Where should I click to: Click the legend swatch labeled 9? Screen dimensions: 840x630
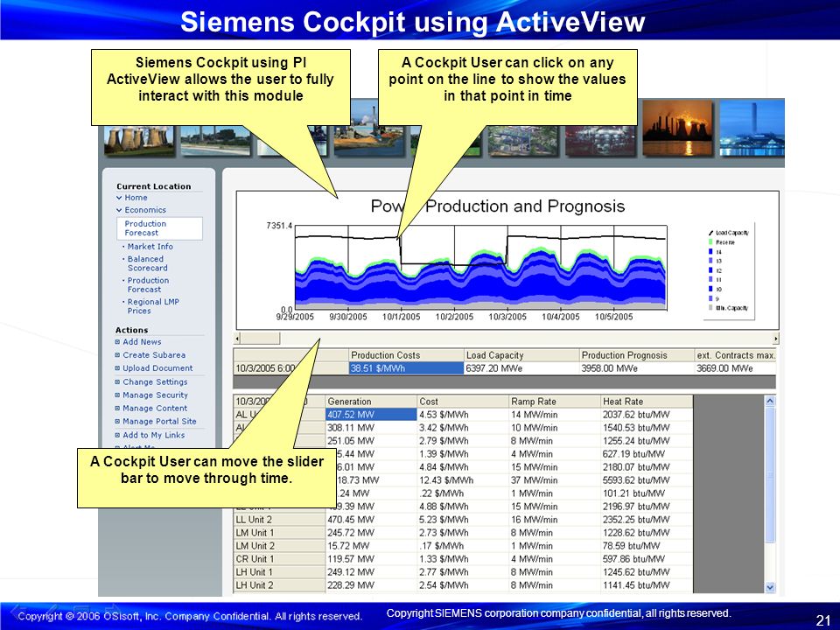(710, 298)
